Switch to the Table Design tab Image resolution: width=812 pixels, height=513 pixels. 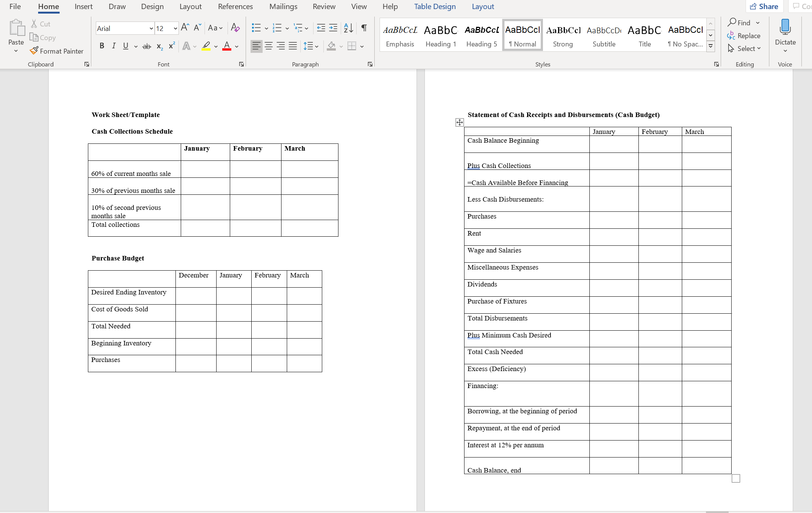(x=435, y=6)
